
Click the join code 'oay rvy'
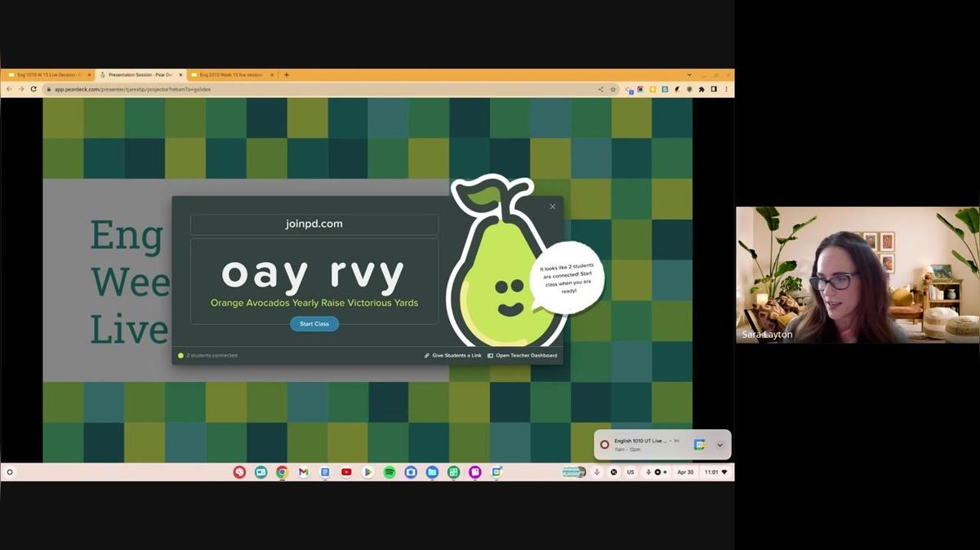pos(314,275)
